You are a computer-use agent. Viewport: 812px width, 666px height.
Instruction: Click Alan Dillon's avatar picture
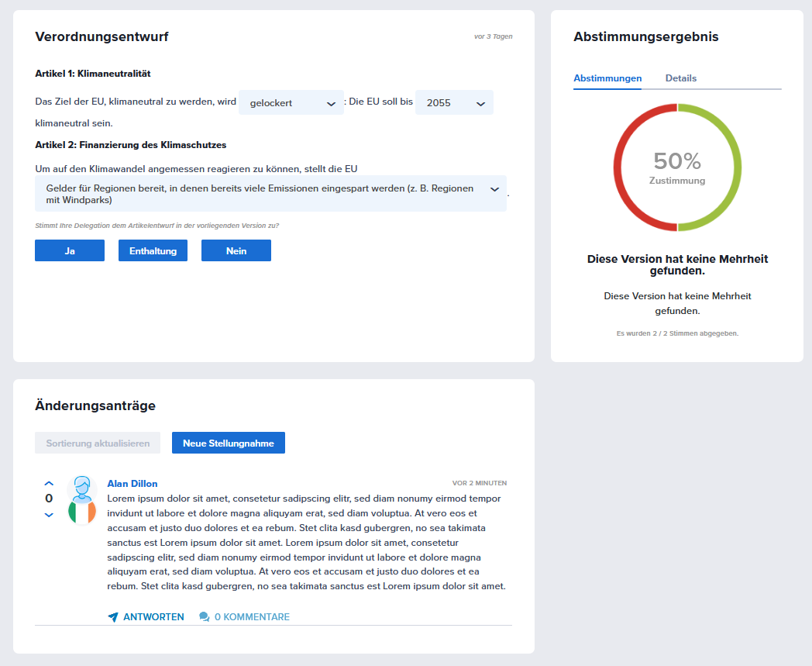(x=81, y=488)
